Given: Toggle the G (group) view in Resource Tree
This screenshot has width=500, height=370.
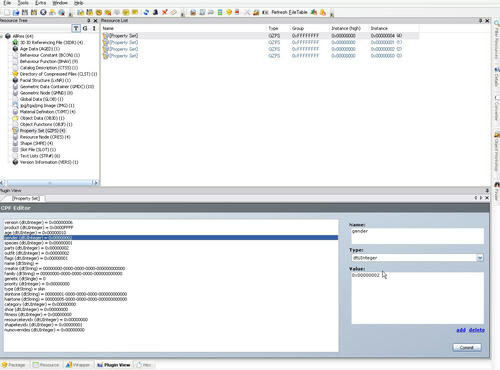Looking at the screenshot, I should [85, 28].
